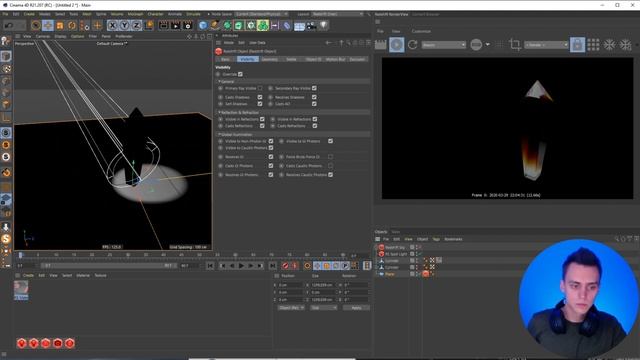Activate the Scale tool

(x=60, y=26)
